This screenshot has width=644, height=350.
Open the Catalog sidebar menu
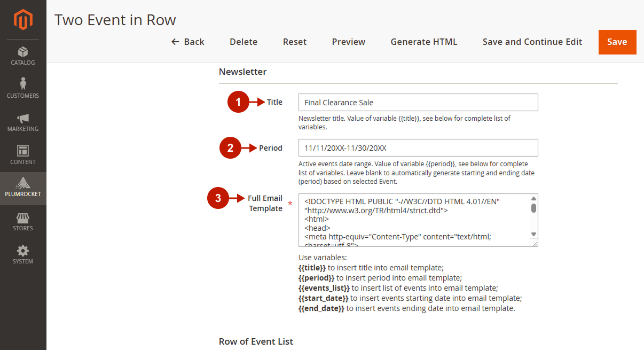point(23,56)
